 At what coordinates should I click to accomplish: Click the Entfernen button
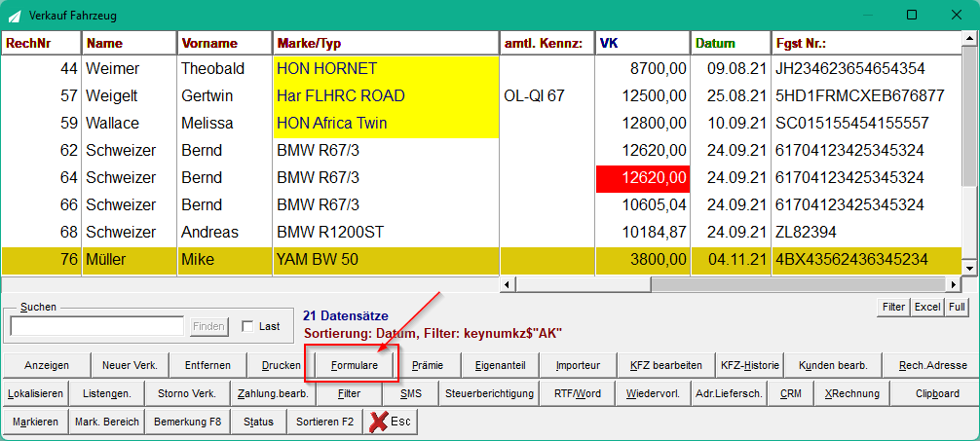[208, 365]
